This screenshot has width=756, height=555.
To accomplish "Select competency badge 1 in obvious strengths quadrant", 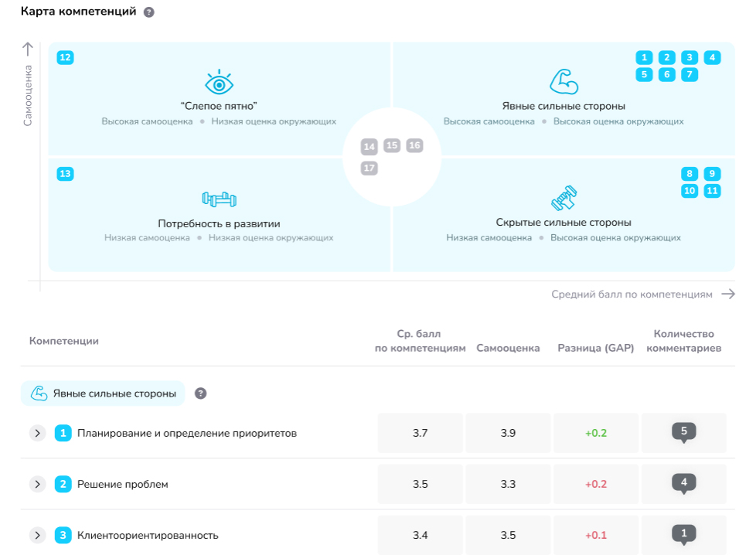I will point(644,56).
